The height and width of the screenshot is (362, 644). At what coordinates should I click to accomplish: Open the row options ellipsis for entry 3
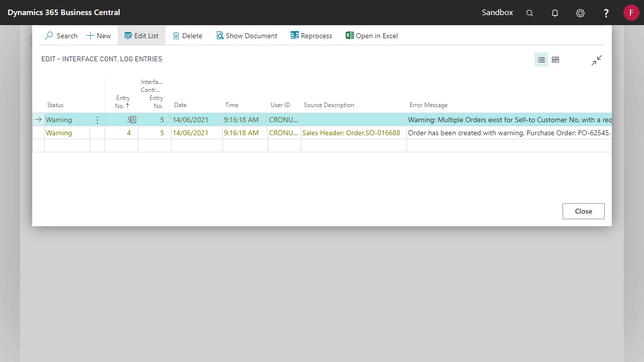click(97, 120)
